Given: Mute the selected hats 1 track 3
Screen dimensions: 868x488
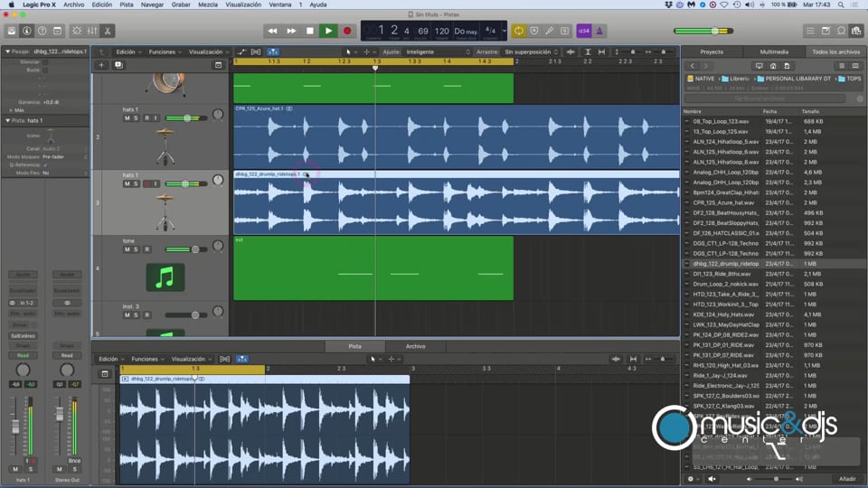Looking at the screenshot, I should pyautogui.click(x=127, y=183).
